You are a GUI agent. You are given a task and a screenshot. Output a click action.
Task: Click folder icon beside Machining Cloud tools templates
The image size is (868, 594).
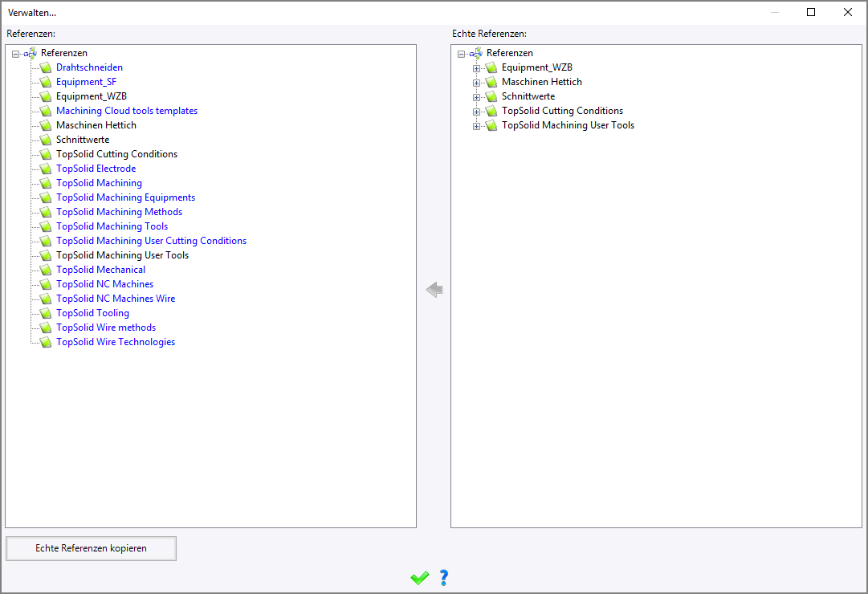tap(46, 111)
